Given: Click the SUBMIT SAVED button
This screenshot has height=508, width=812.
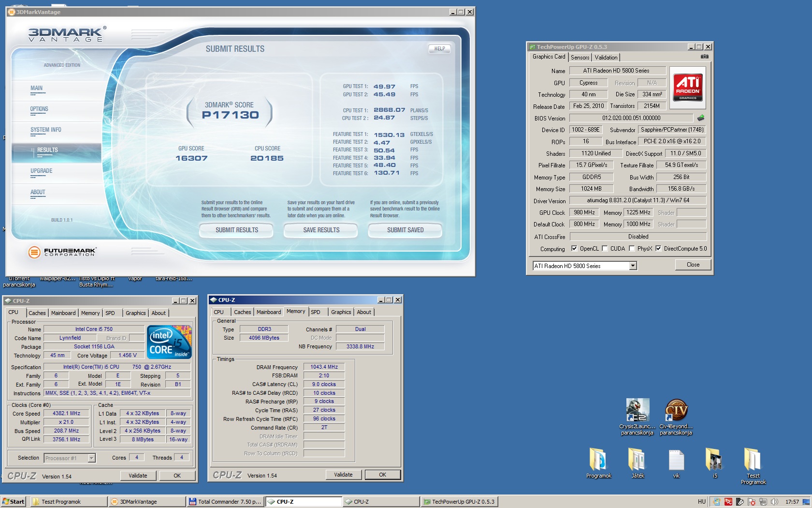Looking at the screenshot, I should (405, 230).
